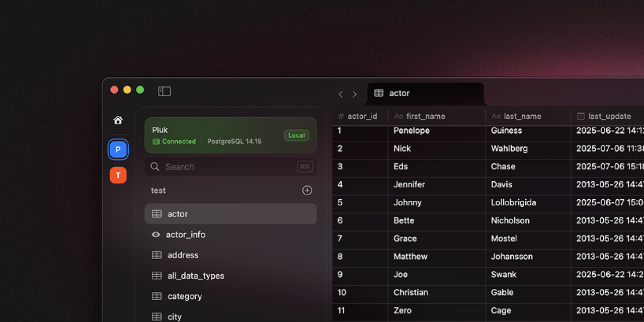Click the test schema label
Viewport: 644px width, 322px height.
click(158, 190)
